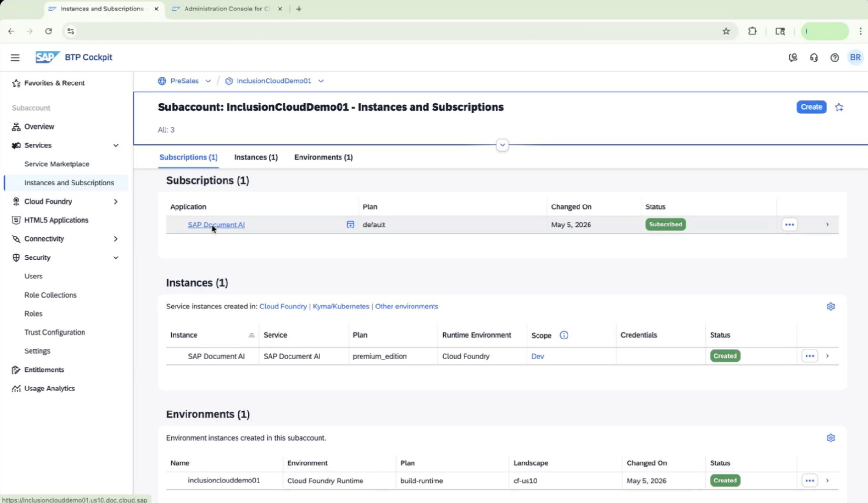This screenshot has width=868, height=503.
Task: Open a new browser tab
Action: coord(299,9)
